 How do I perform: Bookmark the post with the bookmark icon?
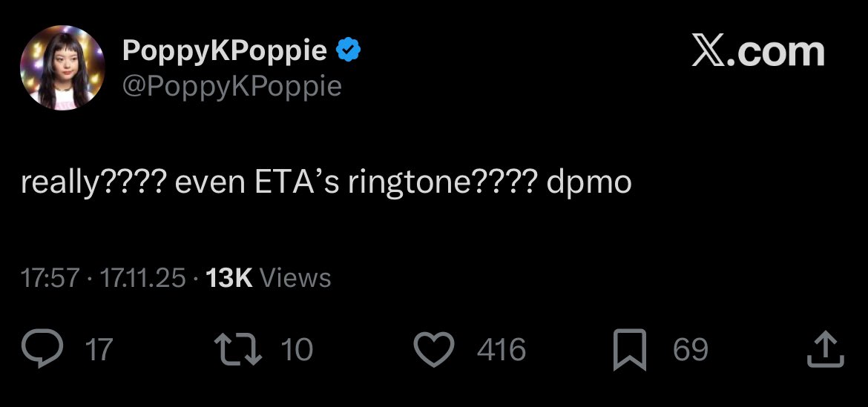point(630,349)
